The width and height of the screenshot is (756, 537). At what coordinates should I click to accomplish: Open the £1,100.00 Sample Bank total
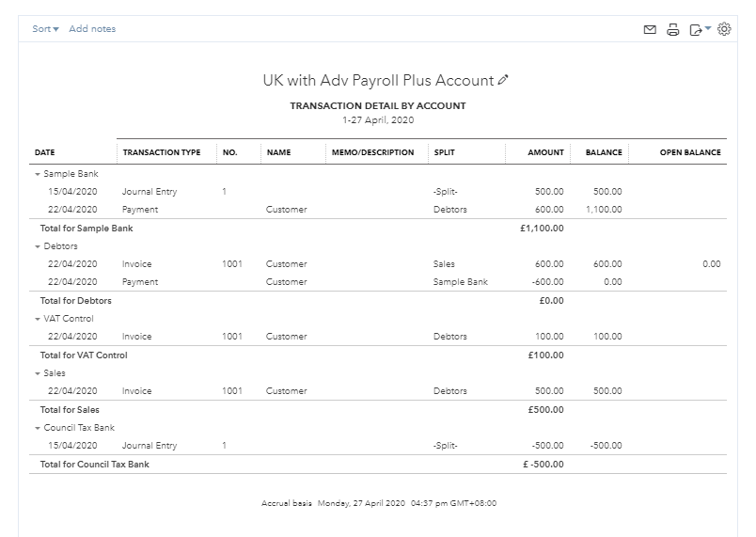pos(542,229)
